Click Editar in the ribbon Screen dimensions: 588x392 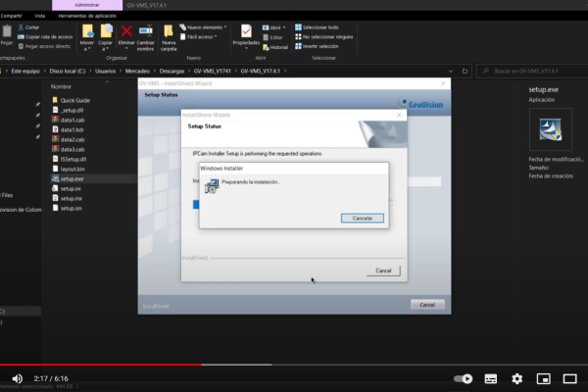(272, 37)
